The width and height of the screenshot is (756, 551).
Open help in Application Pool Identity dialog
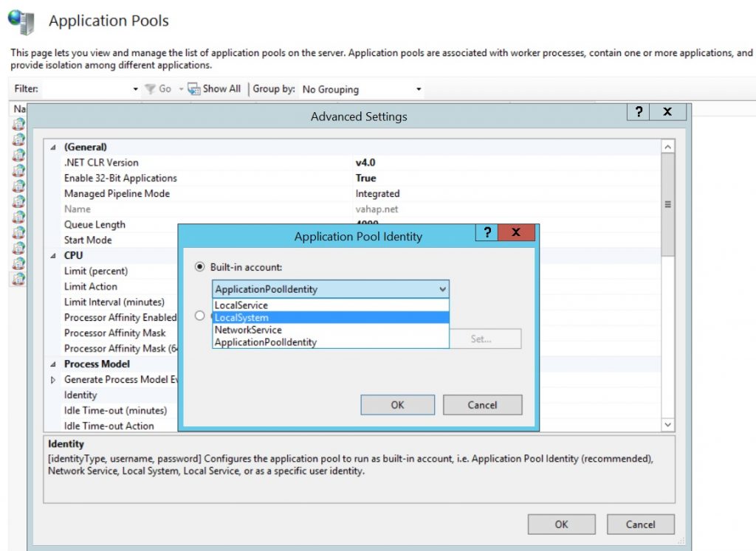pyautogui.click(x=487, y=232)
